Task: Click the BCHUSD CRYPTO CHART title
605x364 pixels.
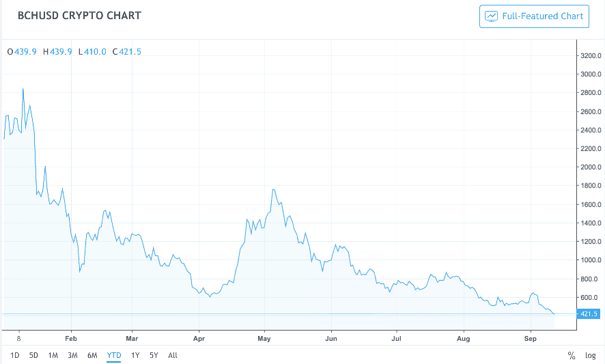Action: pyautogui.click(x=79, y=16)
